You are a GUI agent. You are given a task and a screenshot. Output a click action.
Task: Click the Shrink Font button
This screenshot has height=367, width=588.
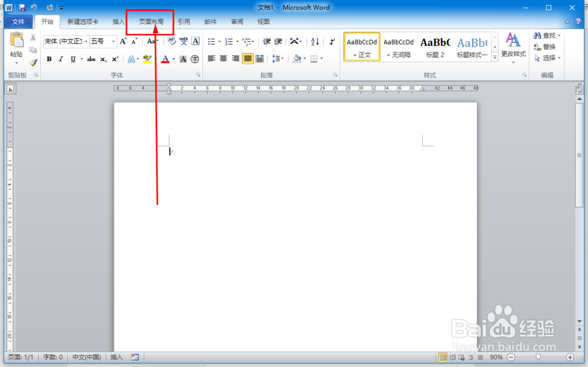[134, 41]
